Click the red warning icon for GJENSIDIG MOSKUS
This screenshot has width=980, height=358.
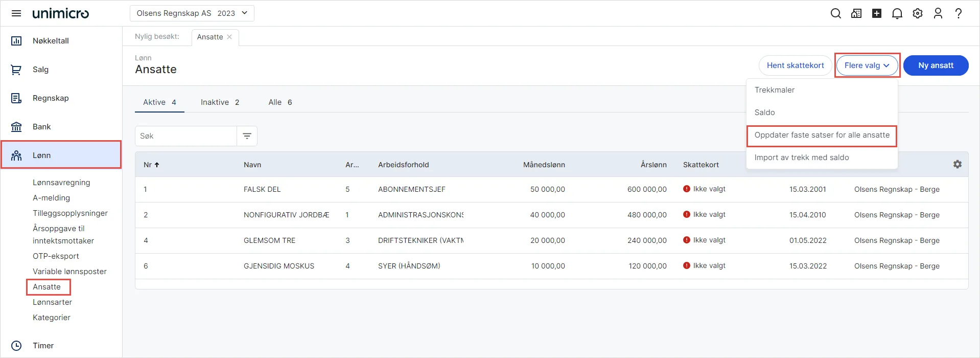tap(686, 265)
